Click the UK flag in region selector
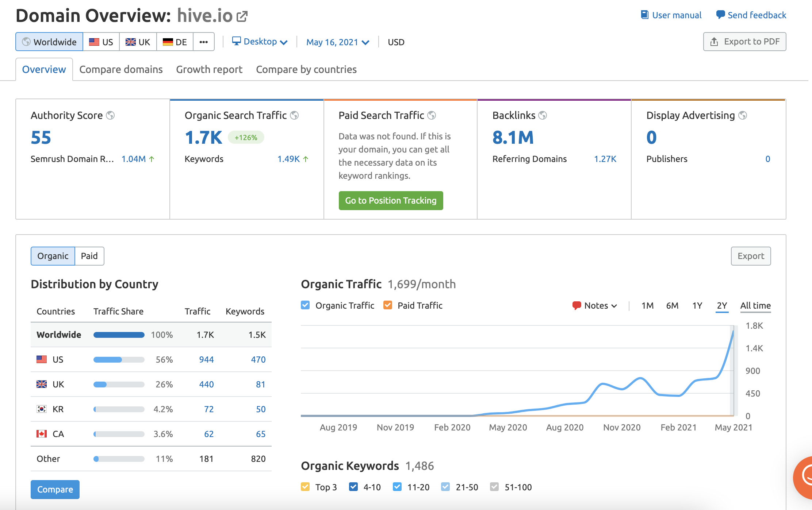This screenshot has height=510, width=812. (x=131, y=42)
